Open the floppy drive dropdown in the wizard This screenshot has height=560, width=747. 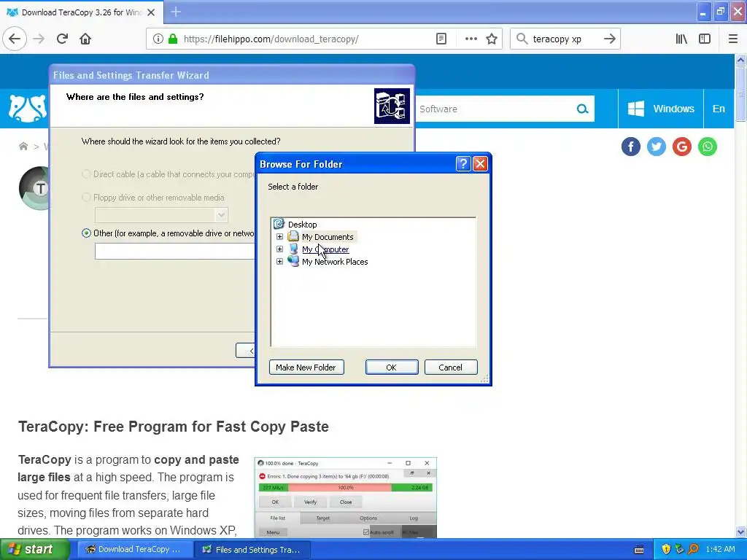point(221,215)
